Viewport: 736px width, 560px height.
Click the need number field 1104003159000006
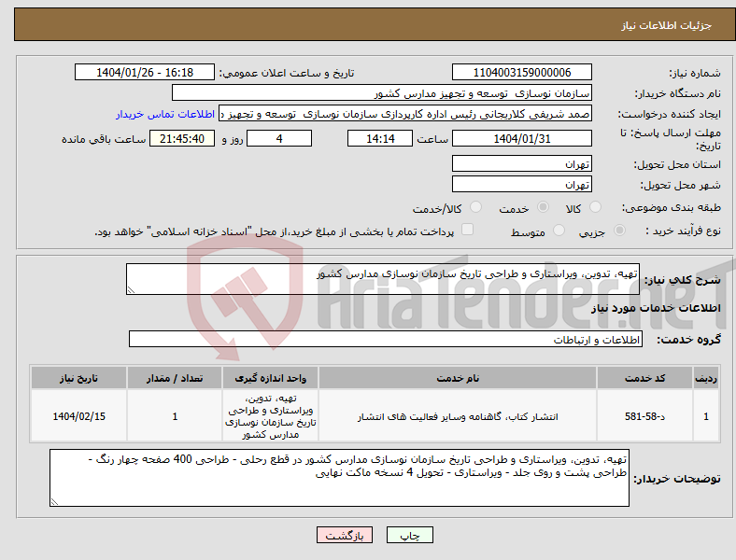point(521,72)
